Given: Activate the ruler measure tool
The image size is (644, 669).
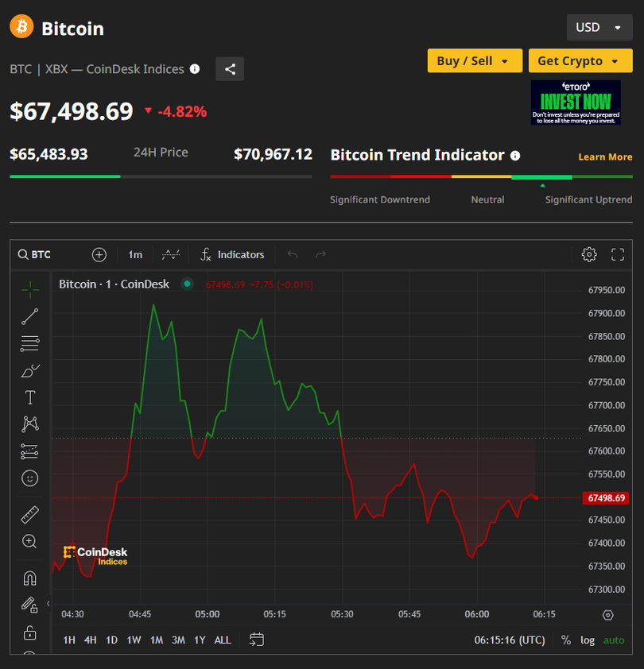Looking at the screenshot, I should (x=30, y=515).
